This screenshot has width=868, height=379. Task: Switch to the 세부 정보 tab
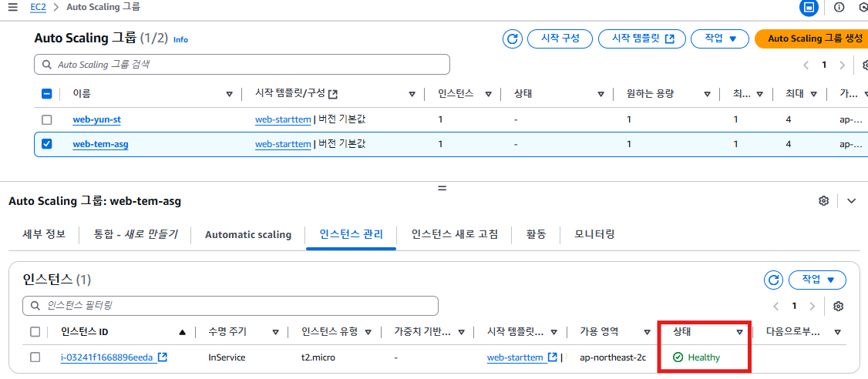(x=44, y=234)
